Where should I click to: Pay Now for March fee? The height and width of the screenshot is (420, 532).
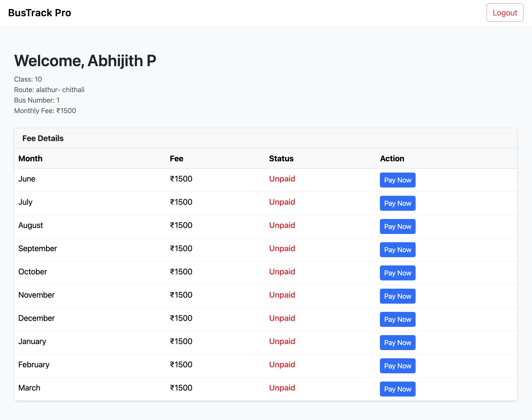click(397, 389)
